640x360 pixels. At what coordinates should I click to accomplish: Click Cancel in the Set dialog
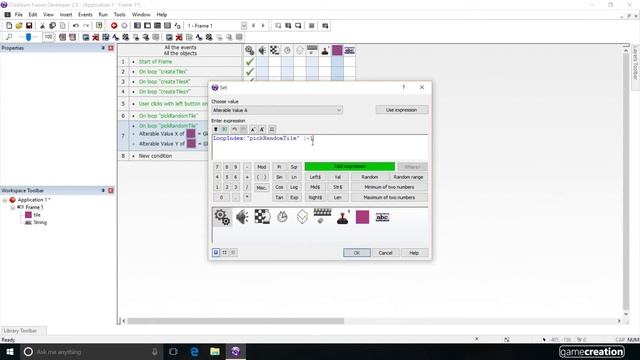(385, 253)
